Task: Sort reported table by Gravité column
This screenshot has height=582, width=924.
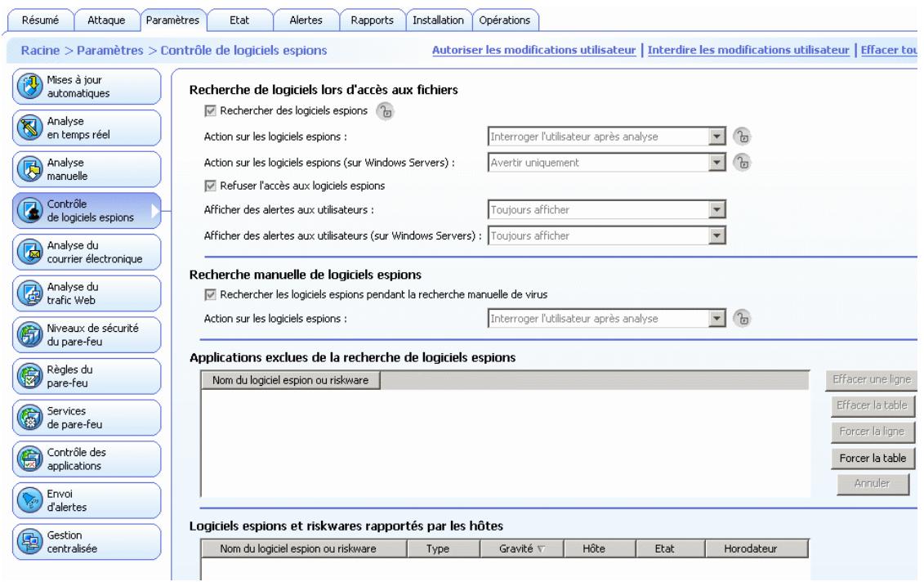Action: [x=522, y=548]
